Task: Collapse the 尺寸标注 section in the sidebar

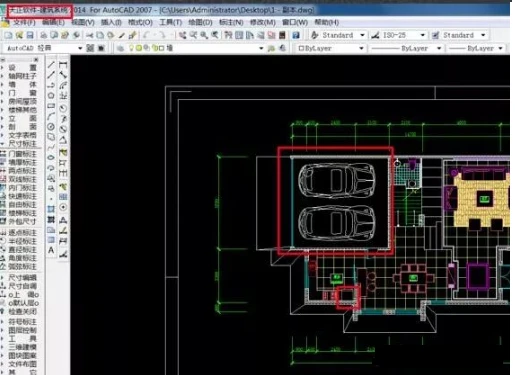Action: coord(19,144)
